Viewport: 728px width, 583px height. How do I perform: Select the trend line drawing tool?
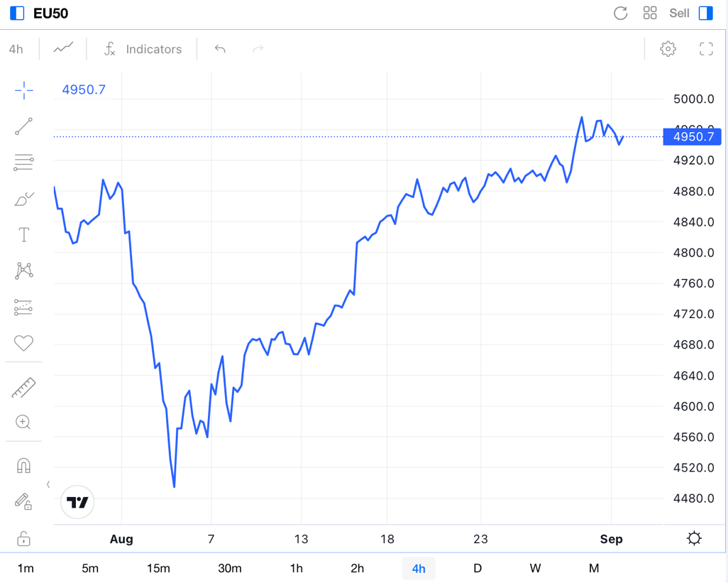[x=23, y=126]
